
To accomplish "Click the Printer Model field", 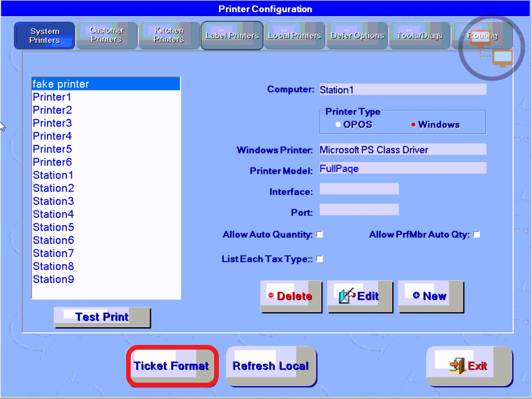I will click(403, 168).
